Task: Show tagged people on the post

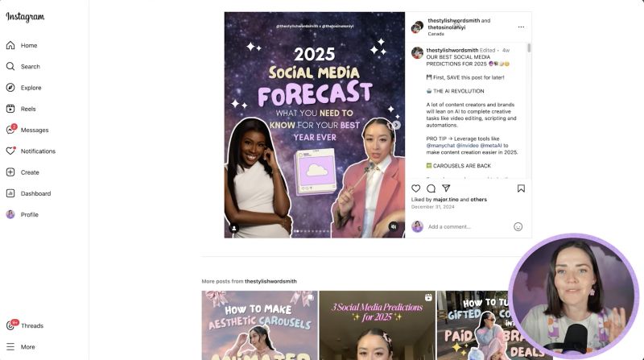Action: point(234,228)
